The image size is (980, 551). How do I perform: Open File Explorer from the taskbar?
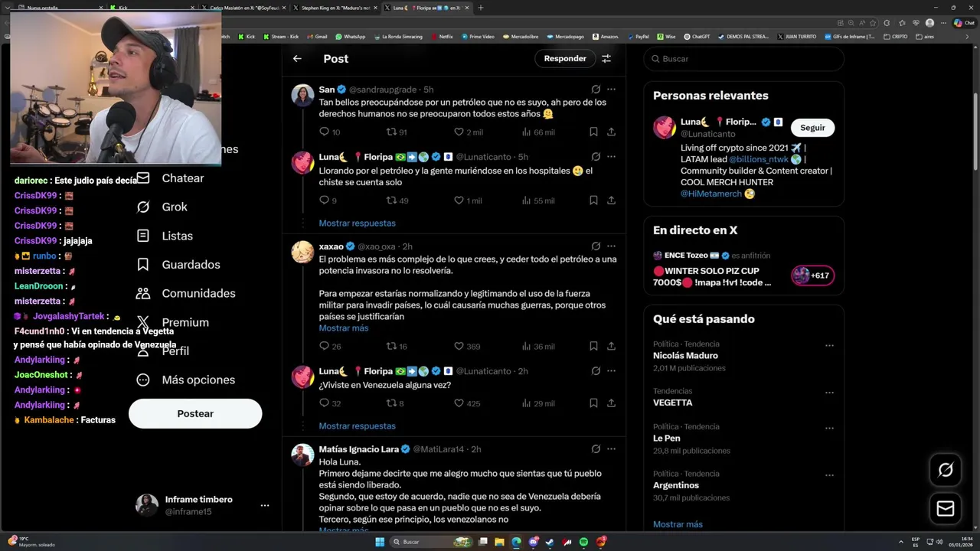pos(499,542)
